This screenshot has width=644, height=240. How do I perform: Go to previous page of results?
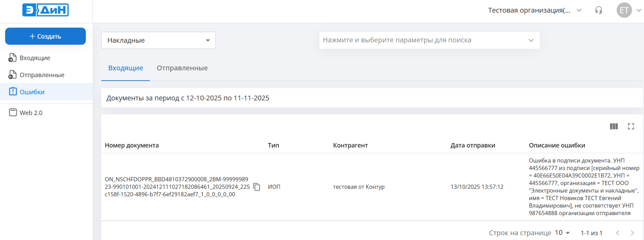pyautogui.click(x=617, y=233)
